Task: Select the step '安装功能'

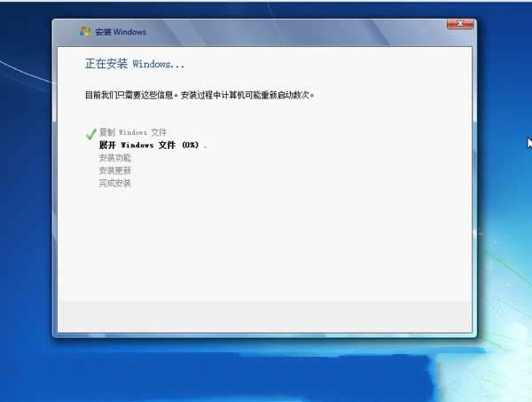Action: (x=114, y=158)
